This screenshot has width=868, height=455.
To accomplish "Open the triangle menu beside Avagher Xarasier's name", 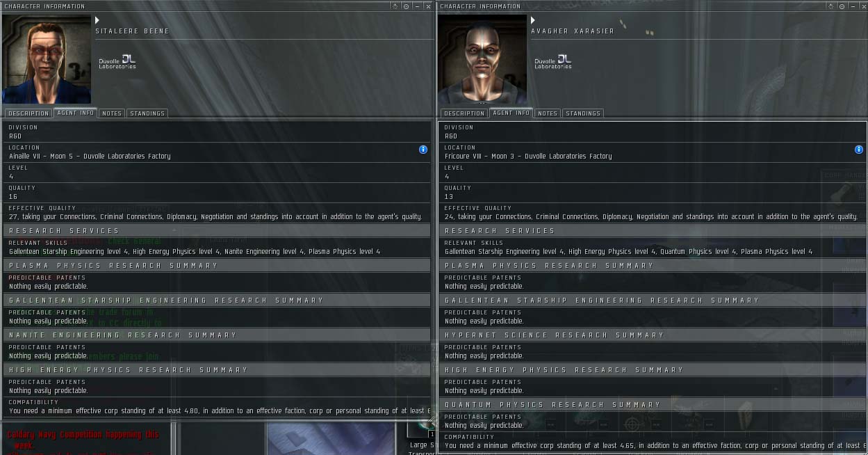I will 533,20.
